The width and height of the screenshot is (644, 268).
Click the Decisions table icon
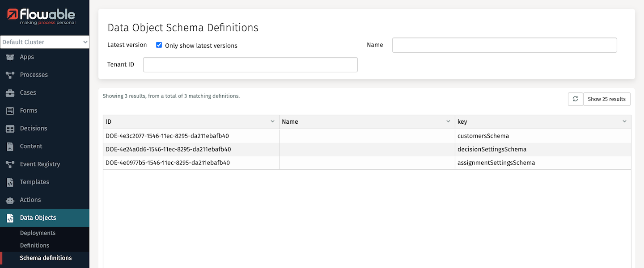point(10,129)
